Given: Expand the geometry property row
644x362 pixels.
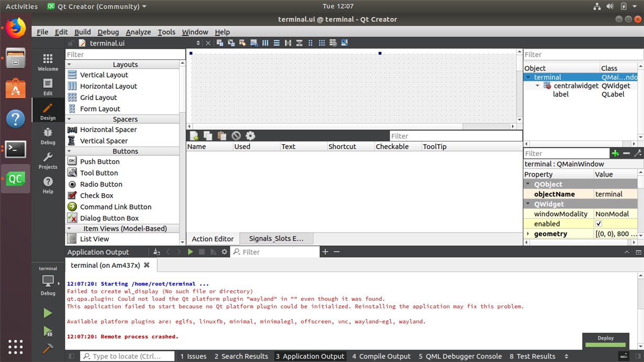Looking at the screenshot, I should (x=528, y=234).
